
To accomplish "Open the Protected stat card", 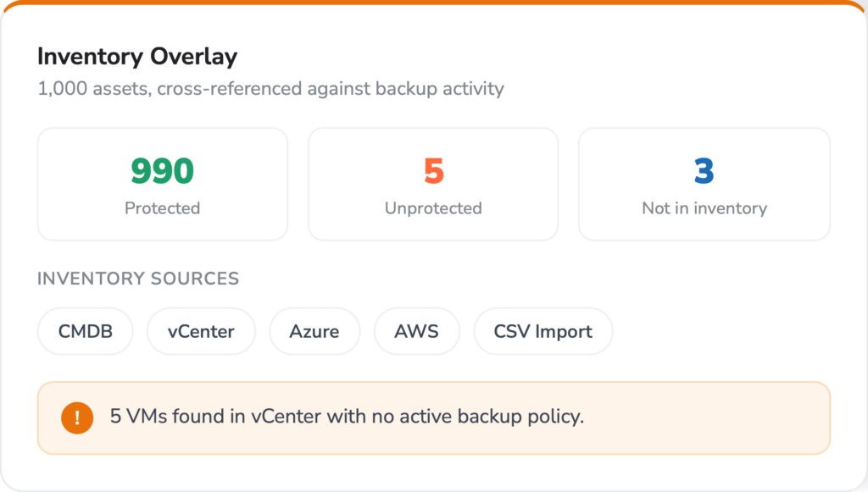I will coord(162,184).
